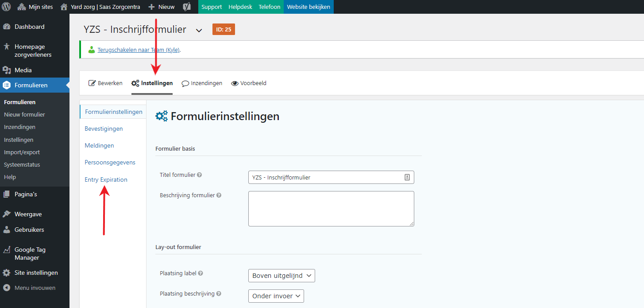Click Telefoon in admin bar
The width and height of the screenshot is (644, 308).
(270, 7)
